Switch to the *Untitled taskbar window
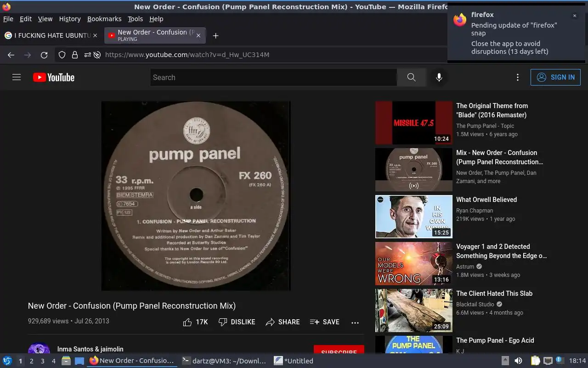 [294, 361]
